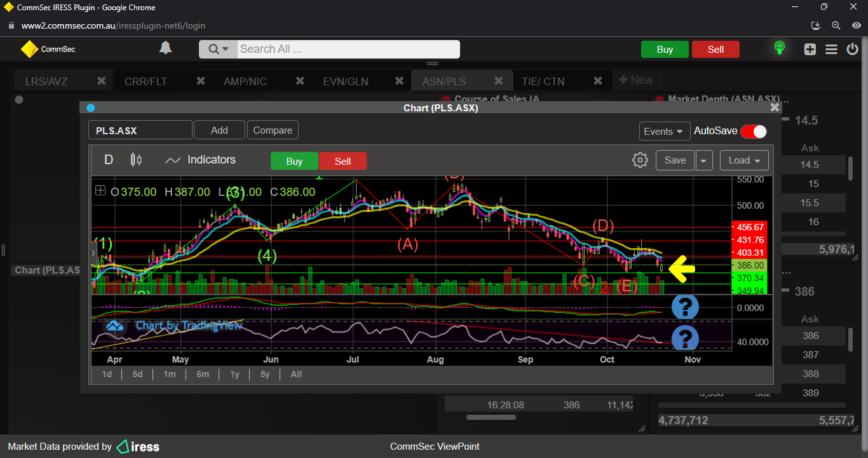Open the chart settings gear
Screen dimensions: 868x458
click(640, 160)
